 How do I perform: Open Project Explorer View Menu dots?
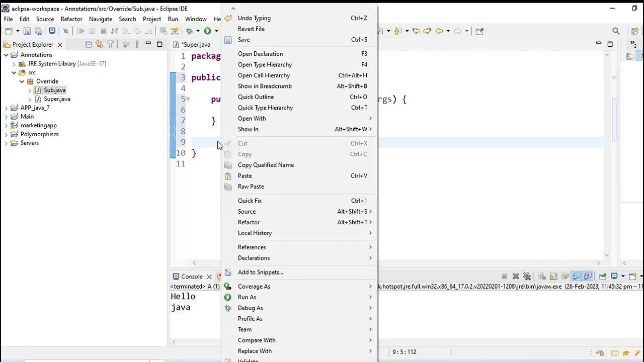(x=137, y=44)
